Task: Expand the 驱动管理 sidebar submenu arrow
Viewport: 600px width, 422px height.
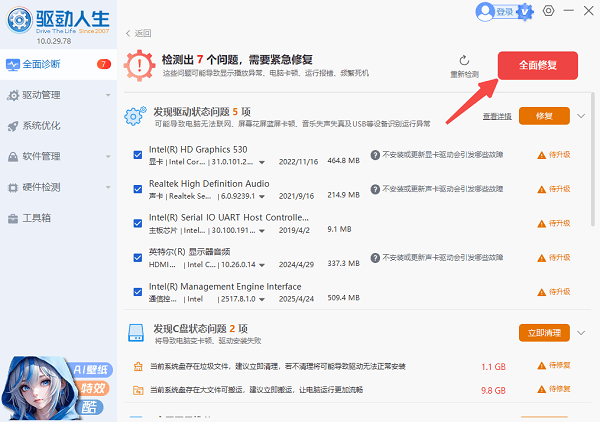Action: pyautogui.click(x=107, y=96)
